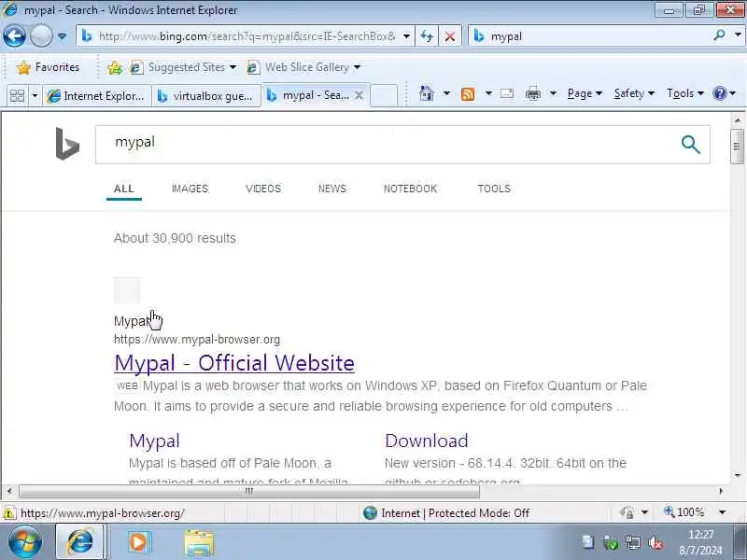Open the tab list dropdown arrow

35,96
